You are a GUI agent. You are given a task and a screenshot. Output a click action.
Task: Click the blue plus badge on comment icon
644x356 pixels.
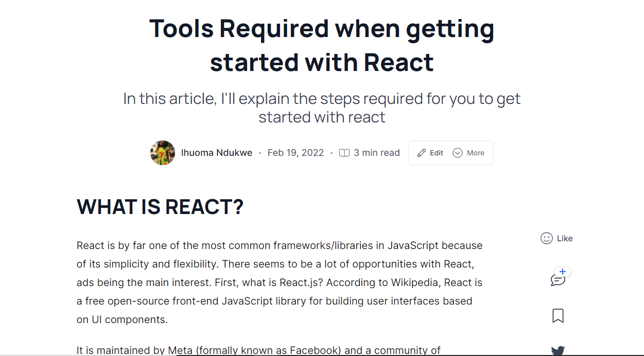(563, 272)
